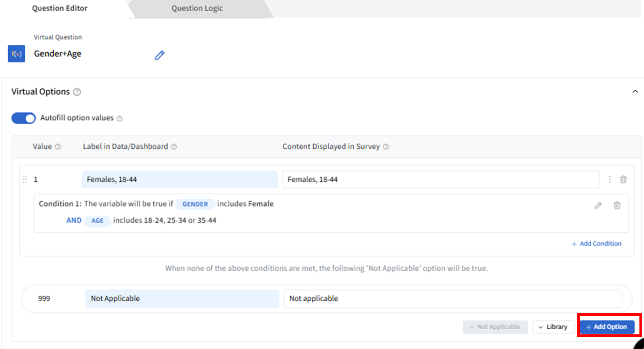644x349 pixels.
Task: Click the pencil icon beside Gender+Age title
Action: coord(159,55)
